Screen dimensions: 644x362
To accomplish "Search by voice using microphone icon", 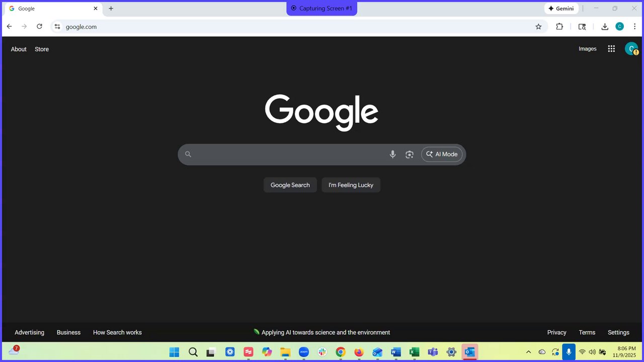I will (x=392, y=154).
